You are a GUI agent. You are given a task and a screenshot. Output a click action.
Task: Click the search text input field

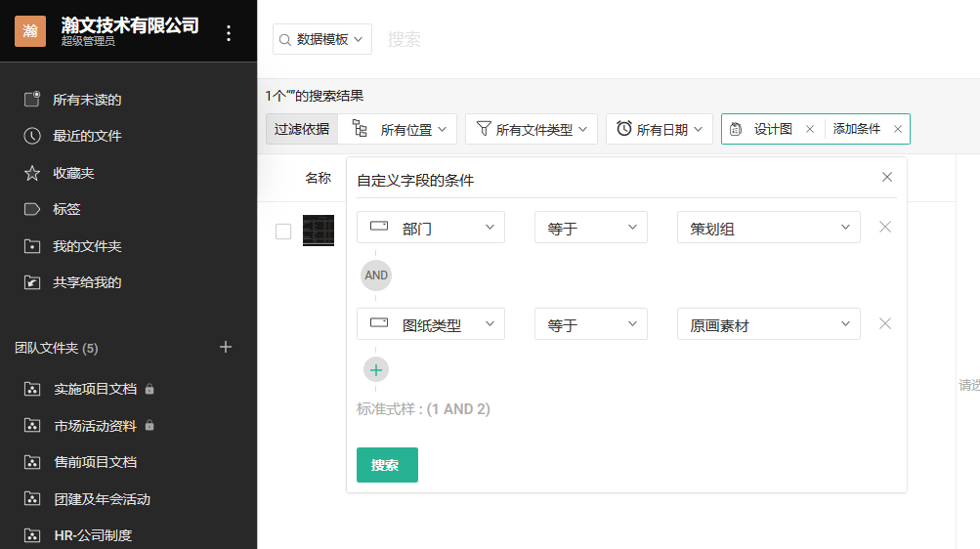pyautogui.click(x=586, y=39)
